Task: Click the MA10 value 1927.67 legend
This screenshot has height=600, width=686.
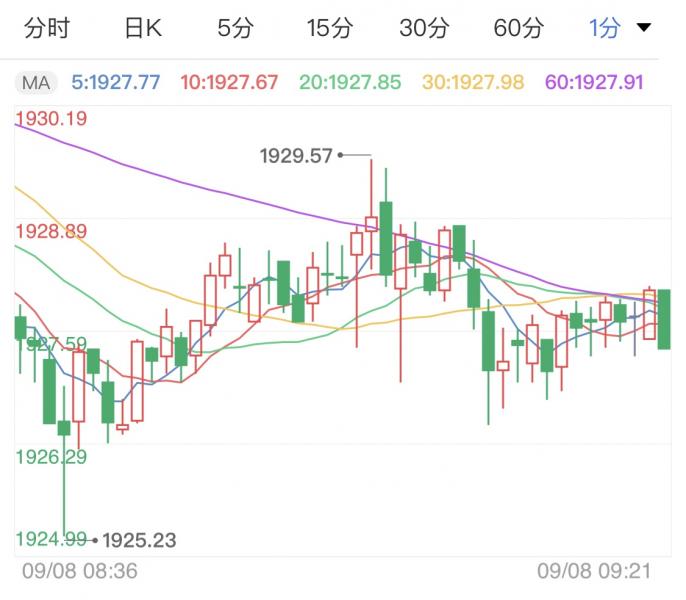Action: click(x=229, y=82)
